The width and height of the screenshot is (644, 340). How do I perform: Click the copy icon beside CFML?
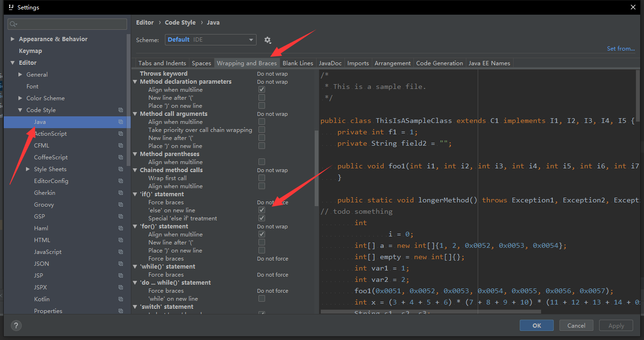120,146
